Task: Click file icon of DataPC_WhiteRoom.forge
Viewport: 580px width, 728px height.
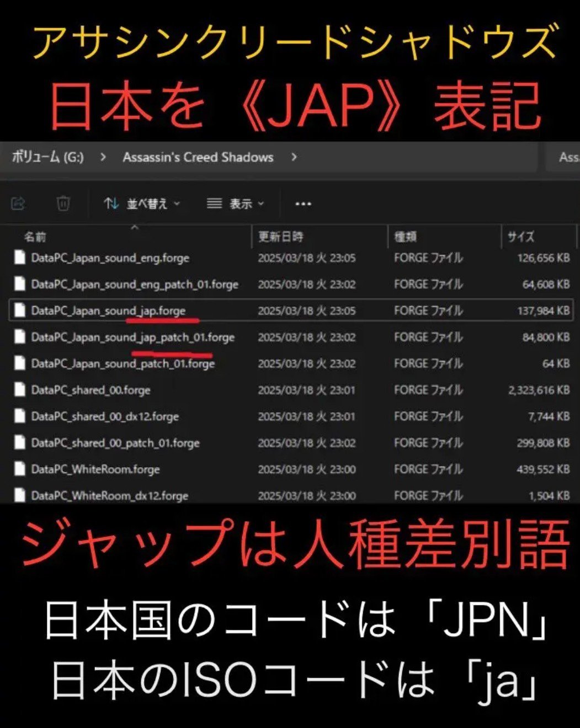Action: (20, 469)
